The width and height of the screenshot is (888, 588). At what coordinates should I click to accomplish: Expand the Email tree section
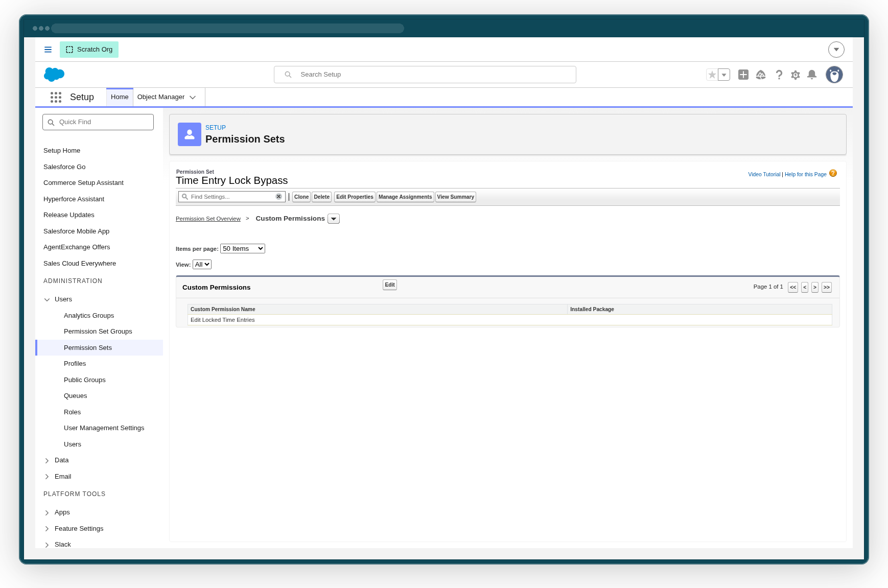click(x=47, y=477)
